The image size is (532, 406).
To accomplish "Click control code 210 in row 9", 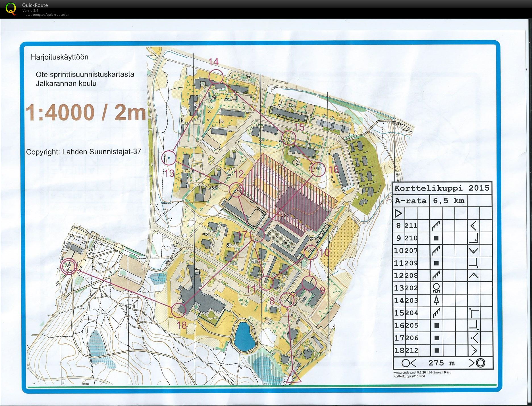I will coord(411,238).
